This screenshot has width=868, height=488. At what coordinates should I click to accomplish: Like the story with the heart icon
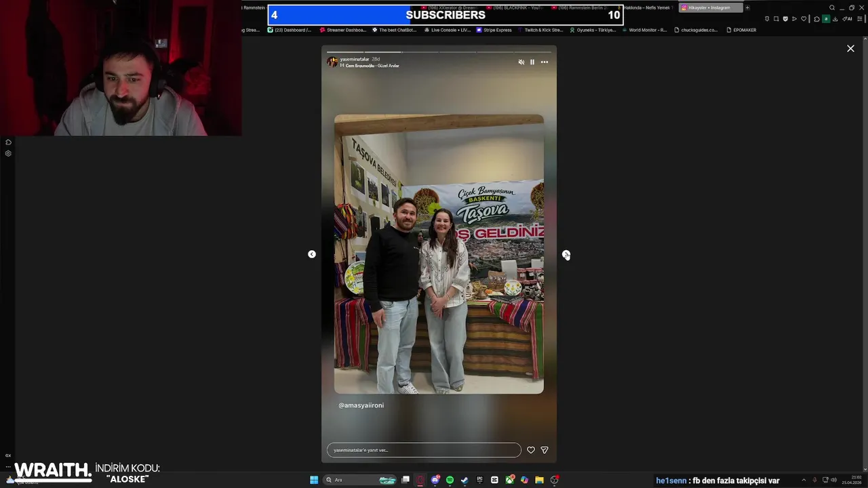[531, 450]
